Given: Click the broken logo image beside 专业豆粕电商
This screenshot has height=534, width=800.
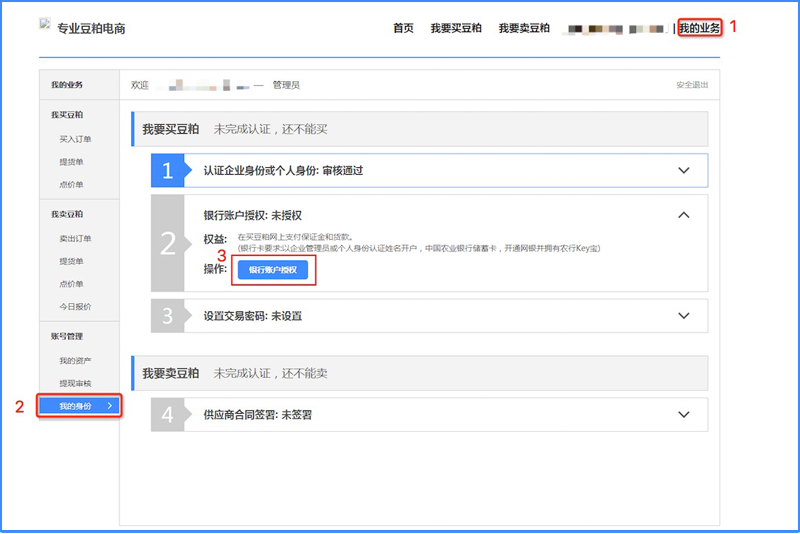Looking at the screenshot, I should (x=44, y=24).
